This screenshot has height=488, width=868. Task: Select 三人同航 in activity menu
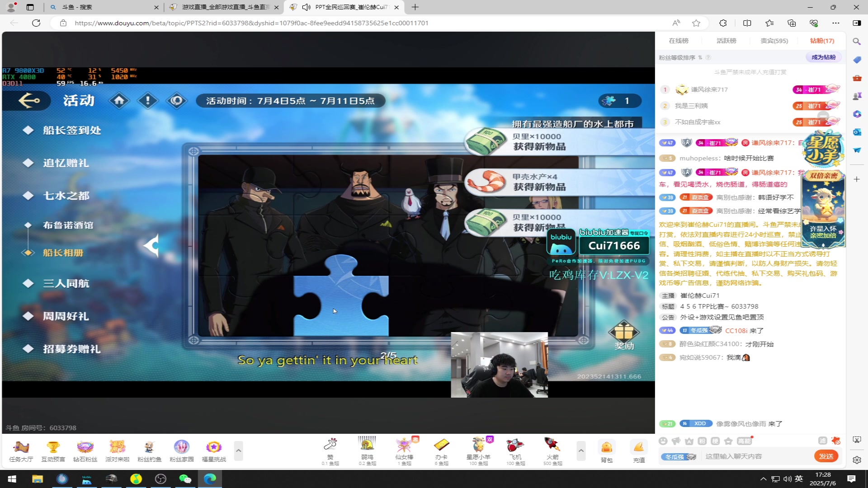pos(66,283)
